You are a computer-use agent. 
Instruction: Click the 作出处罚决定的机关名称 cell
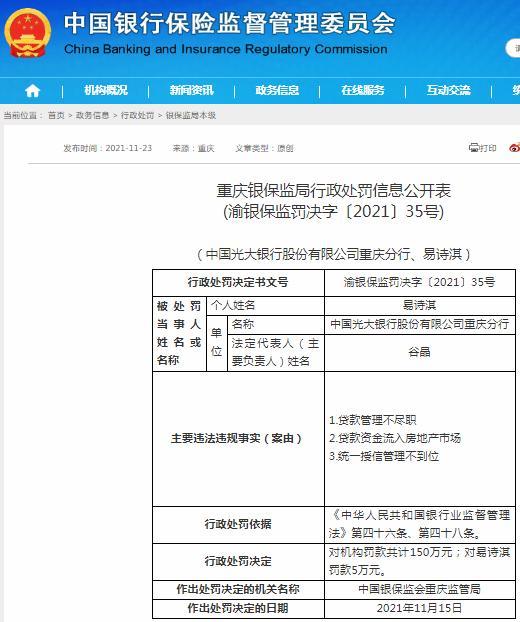tap(238, 589)
